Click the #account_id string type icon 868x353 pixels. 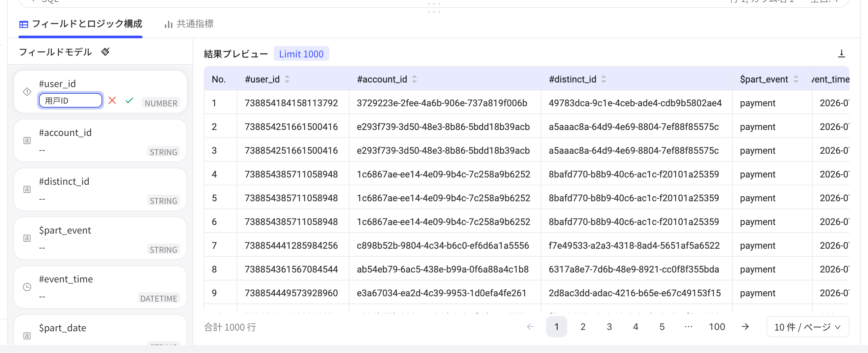point(27,140)
